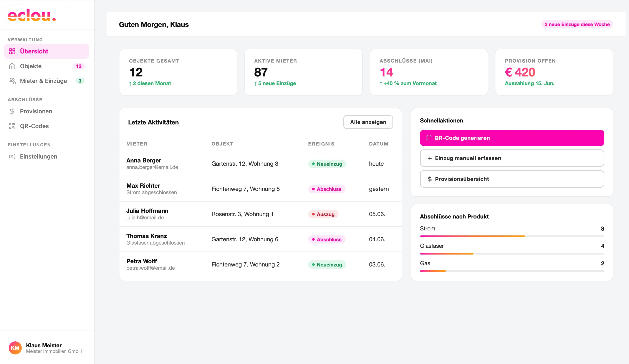Click the Abschluss tag for Max Richter

pyautogui.click(x=327, y=189)
